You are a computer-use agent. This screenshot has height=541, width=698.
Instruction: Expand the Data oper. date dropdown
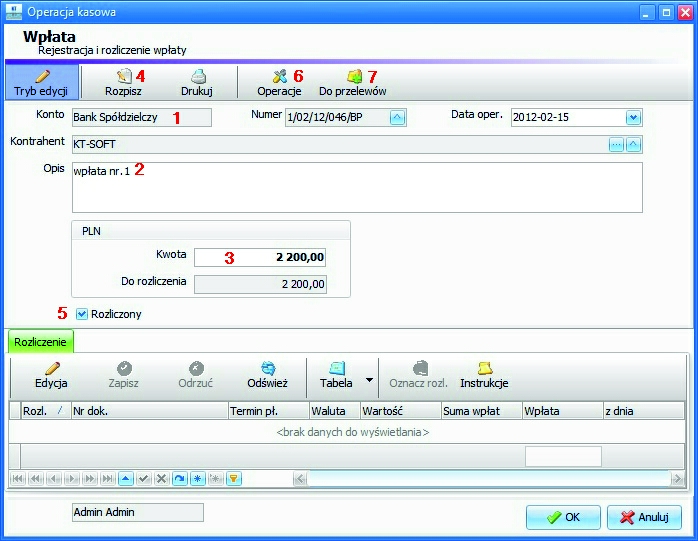(633, 118)
